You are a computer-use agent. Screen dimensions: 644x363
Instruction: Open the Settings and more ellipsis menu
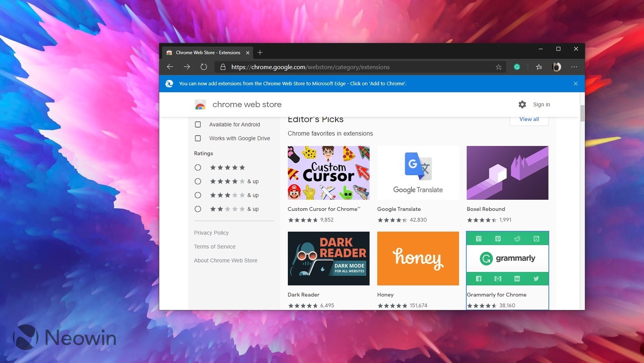[x=574, y=66]
